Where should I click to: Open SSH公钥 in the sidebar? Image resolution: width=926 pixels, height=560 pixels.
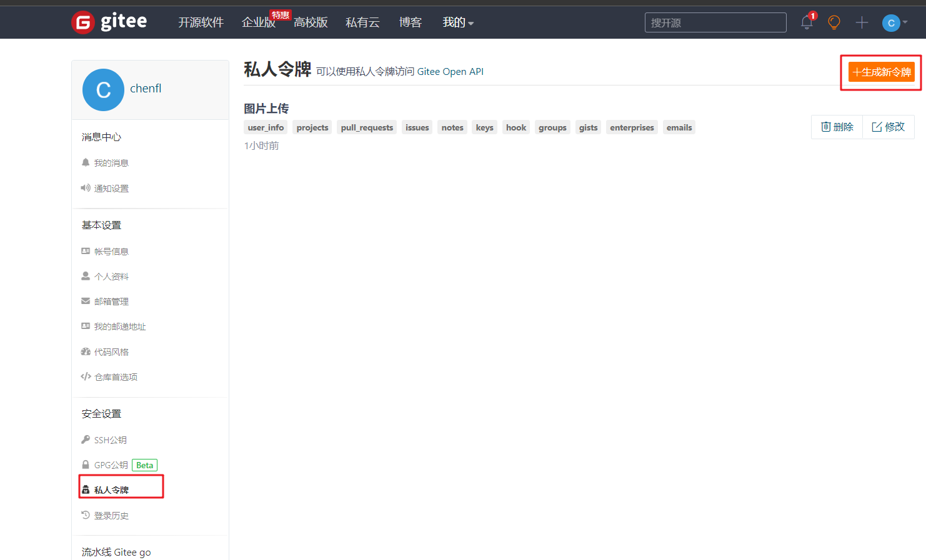point(111,440)
